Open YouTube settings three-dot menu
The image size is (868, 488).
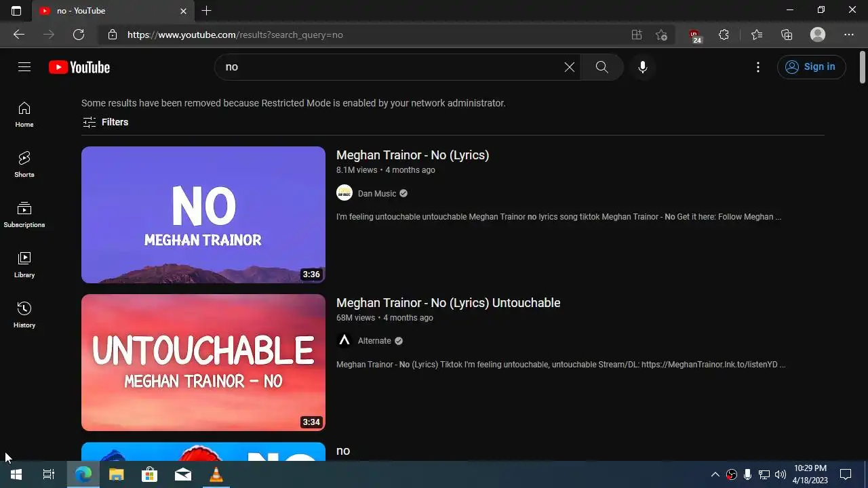tap(758, 66)
